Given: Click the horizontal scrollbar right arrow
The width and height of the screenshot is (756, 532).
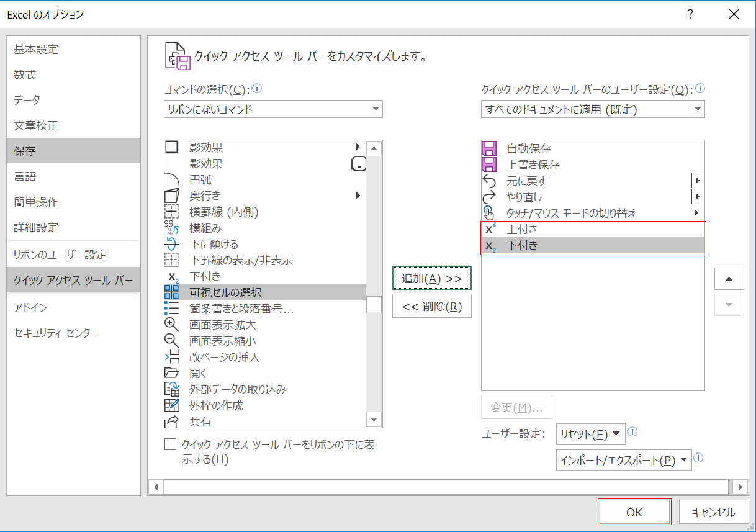Looking at the screenshot, I should [739, 487].
